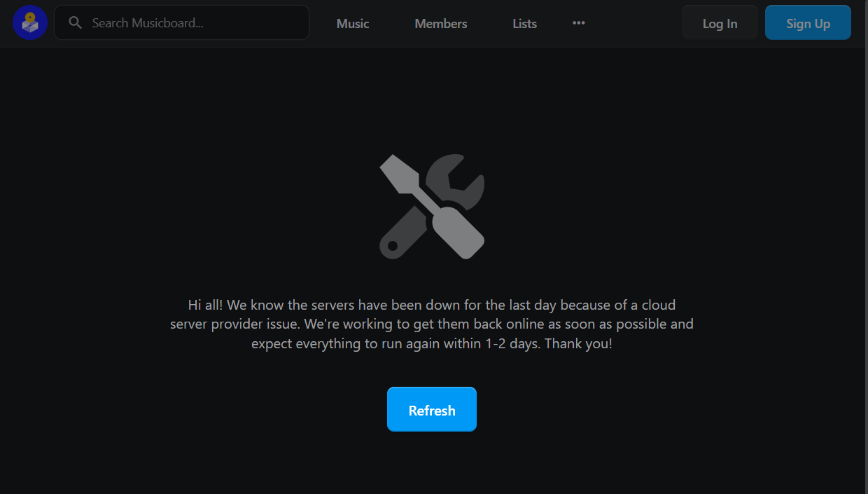Switch to the Lists section
This screenshot has width=868, height=494.
click(524, 23)
